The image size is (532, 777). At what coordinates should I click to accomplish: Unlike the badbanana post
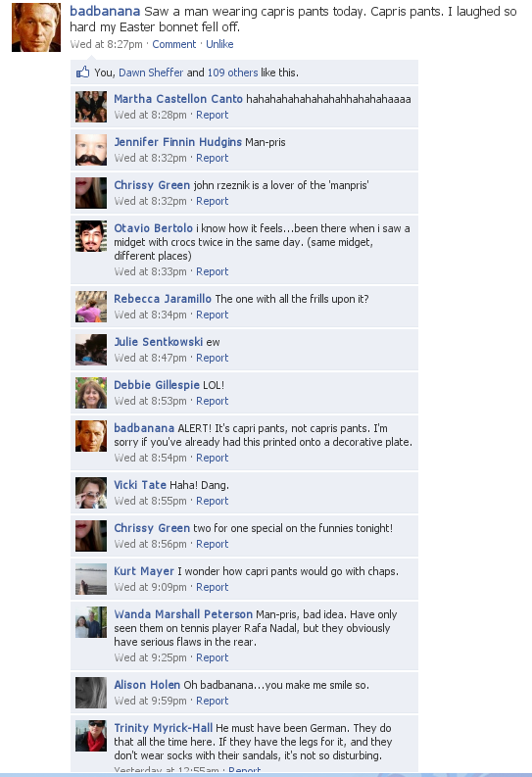[x=219, y=44]
